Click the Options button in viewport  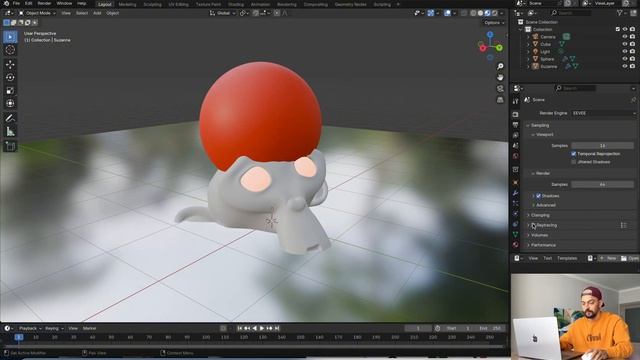494,23
